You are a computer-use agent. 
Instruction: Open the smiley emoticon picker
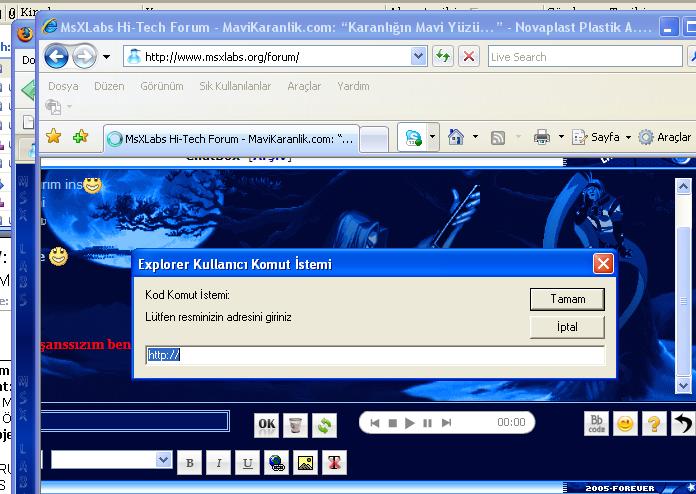(x=625, y=423)
